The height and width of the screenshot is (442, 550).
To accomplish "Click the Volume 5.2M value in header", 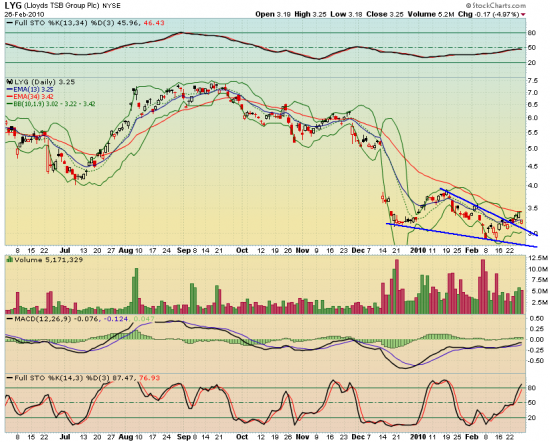I will [x=431, y=14].
